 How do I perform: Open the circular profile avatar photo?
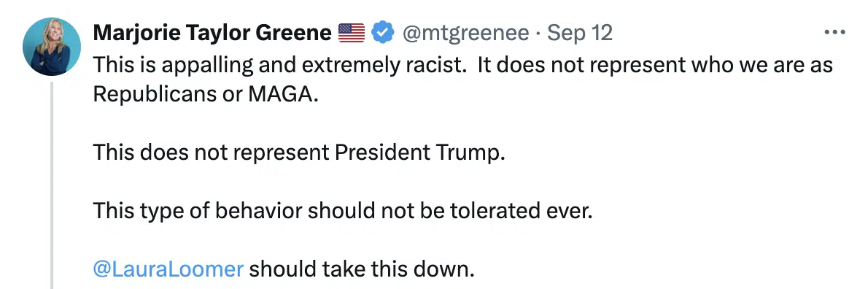pos(52,47)
